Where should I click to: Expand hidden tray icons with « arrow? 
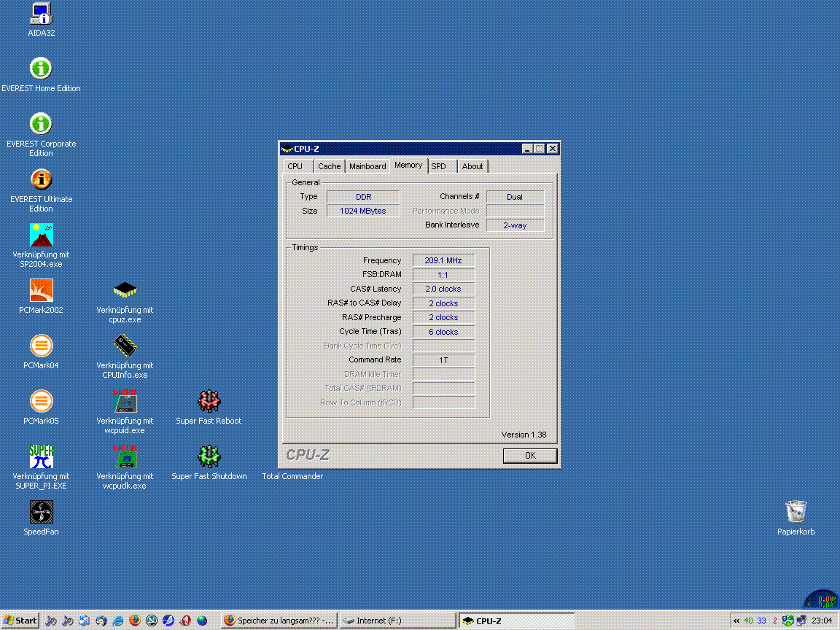[736, 621]
